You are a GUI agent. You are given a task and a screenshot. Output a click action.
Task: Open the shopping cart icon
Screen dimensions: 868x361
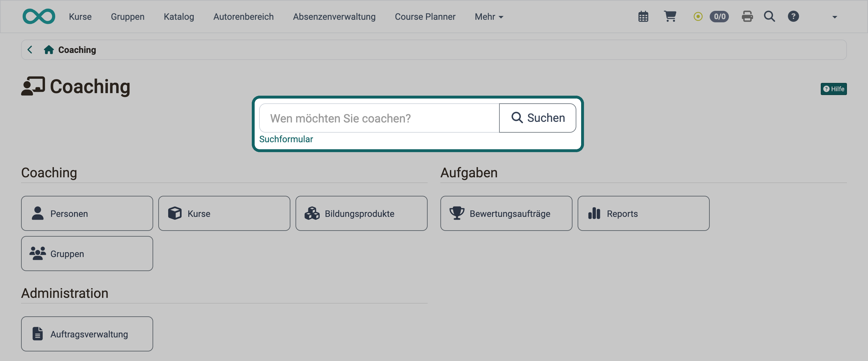click(670, 16)
